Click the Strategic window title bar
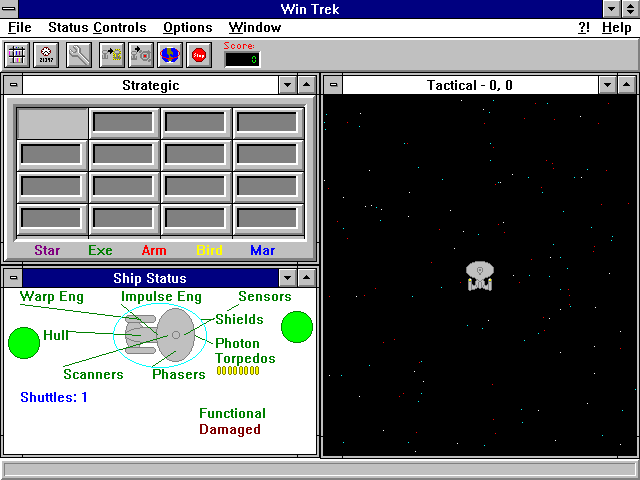Image resolution: width=640 pixels, height=480 pixels. click(151, 85)
